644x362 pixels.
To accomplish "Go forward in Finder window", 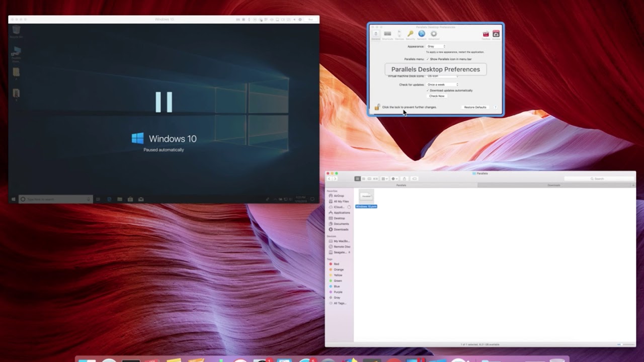I will 335,178.
